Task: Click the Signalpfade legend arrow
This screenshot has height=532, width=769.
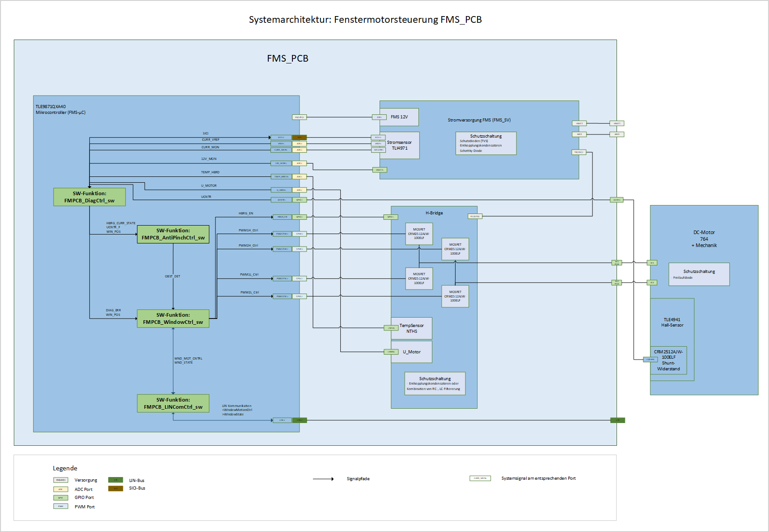Action: tap(323, 479)
